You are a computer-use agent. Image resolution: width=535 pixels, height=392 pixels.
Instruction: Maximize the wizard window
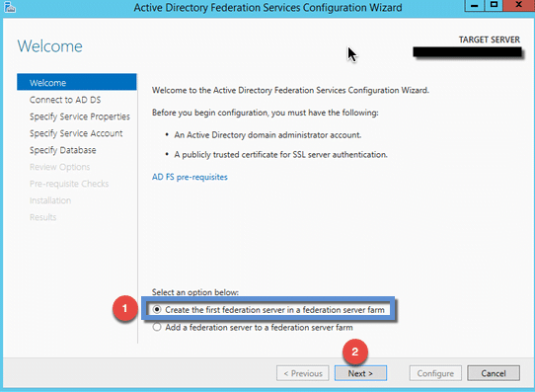(494, 5)
